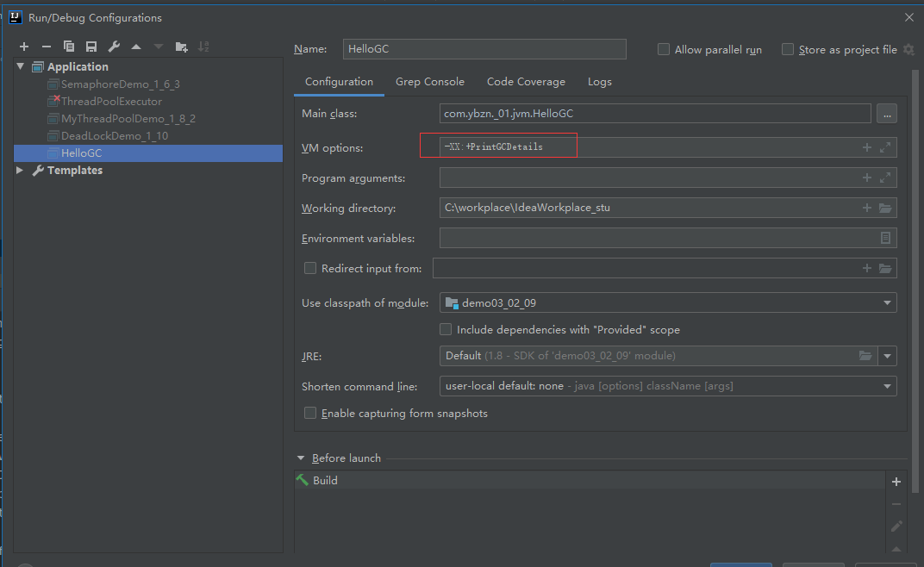Open settings gear next to Store as project file

(x=908, y=49)
